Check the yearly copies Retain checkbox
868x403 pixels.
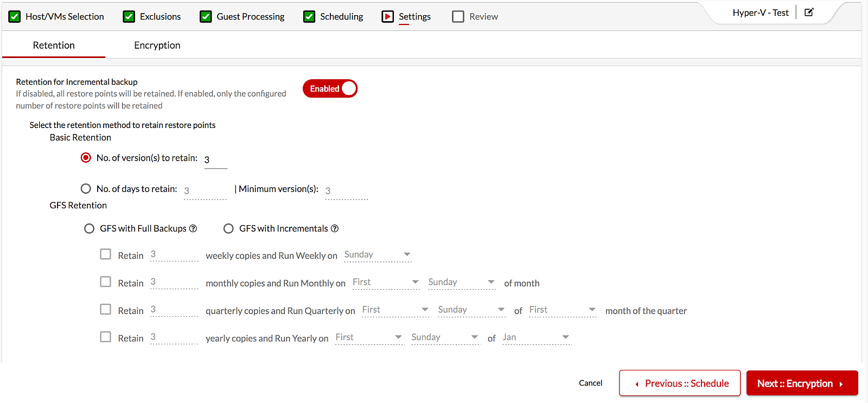(x=106, y=337)
